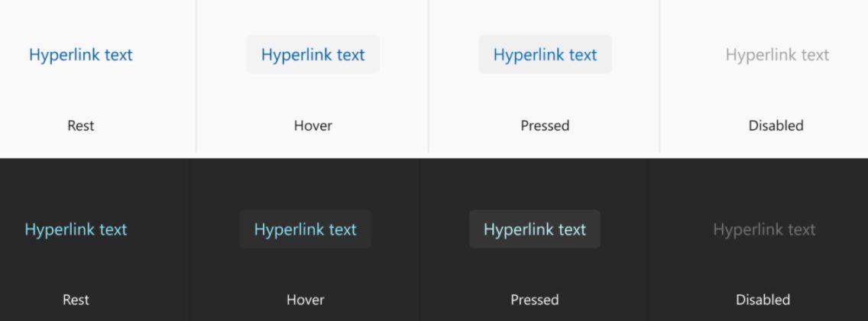The width and height of the screenshot is (868, 321).
Task: Click the light theme Hover hyperlink text
Action: (x=313, y=55)
